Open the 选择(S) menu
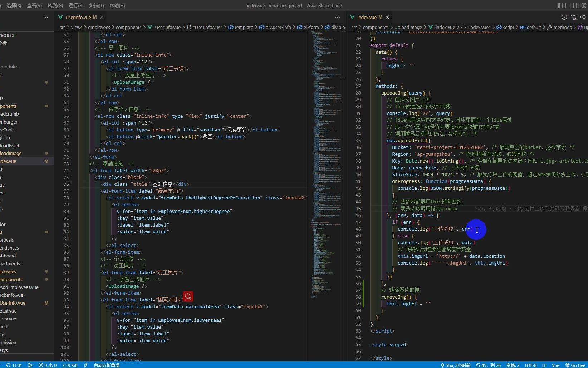This screenshot has width=588, height=368. click(14, 5)
